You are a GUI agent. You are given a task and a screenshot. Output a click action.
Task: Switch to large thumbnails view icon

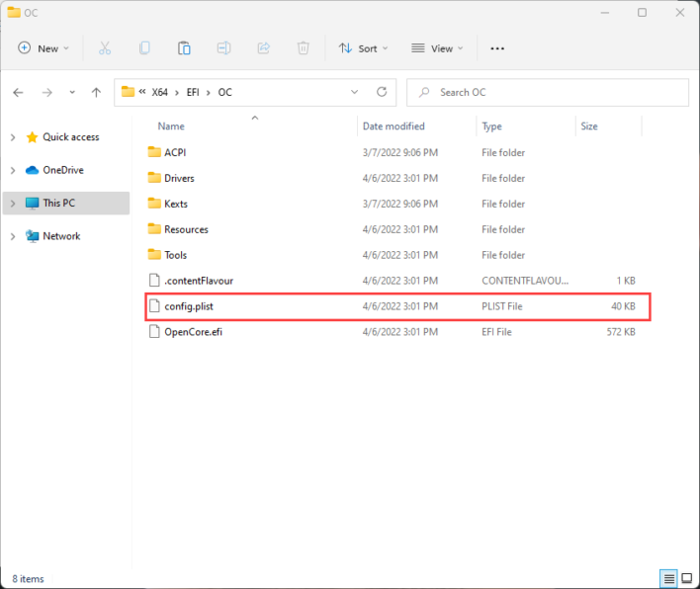pyautogui.click(x=686, y=578)
